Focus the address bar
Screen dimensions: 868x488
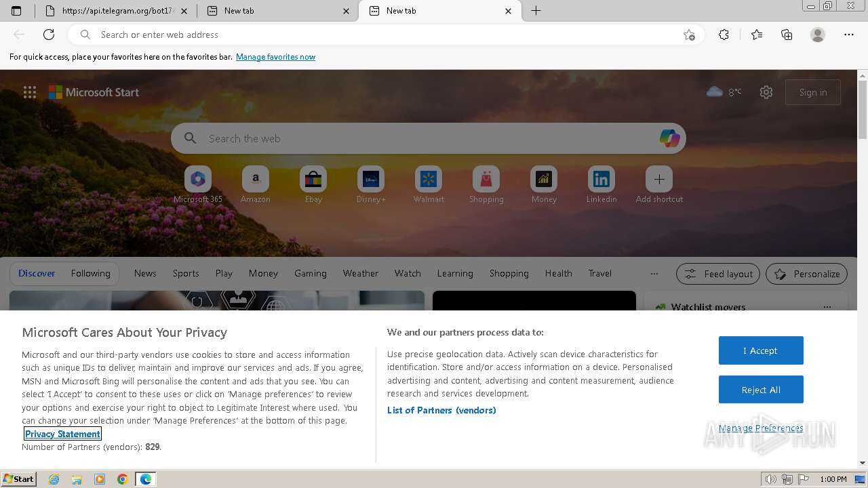tap(387, 35)
